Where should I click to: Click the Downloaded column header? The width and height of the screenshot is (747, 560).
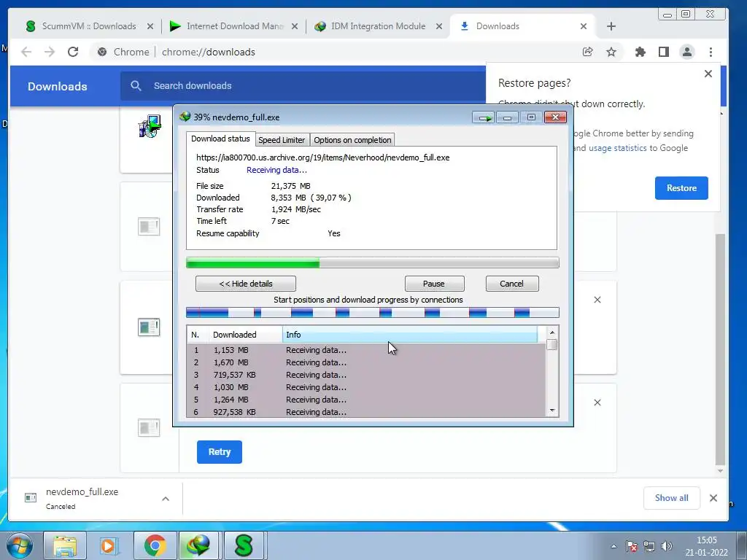[245, 335]
